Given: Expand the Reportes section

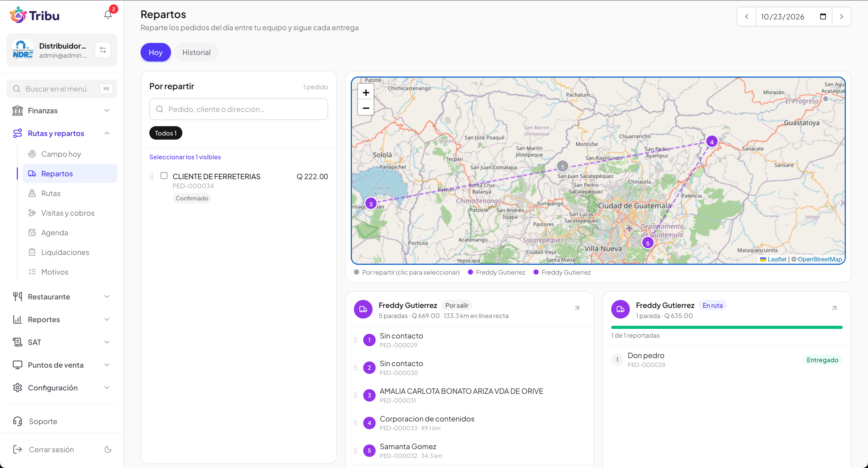Looking at the screenshot, I should coord(62,319).
